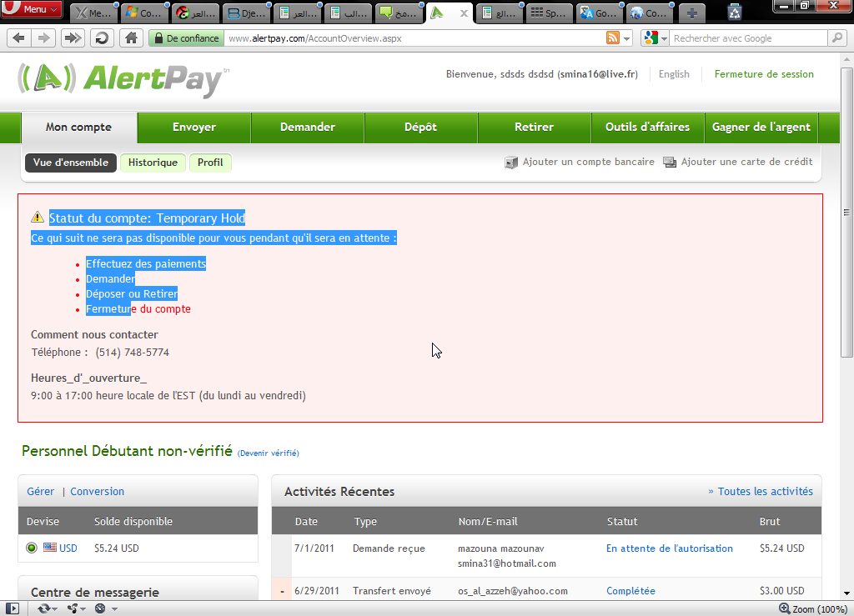Click 'Ajouter une carte de crédit' link

click(x=746, y=162)
